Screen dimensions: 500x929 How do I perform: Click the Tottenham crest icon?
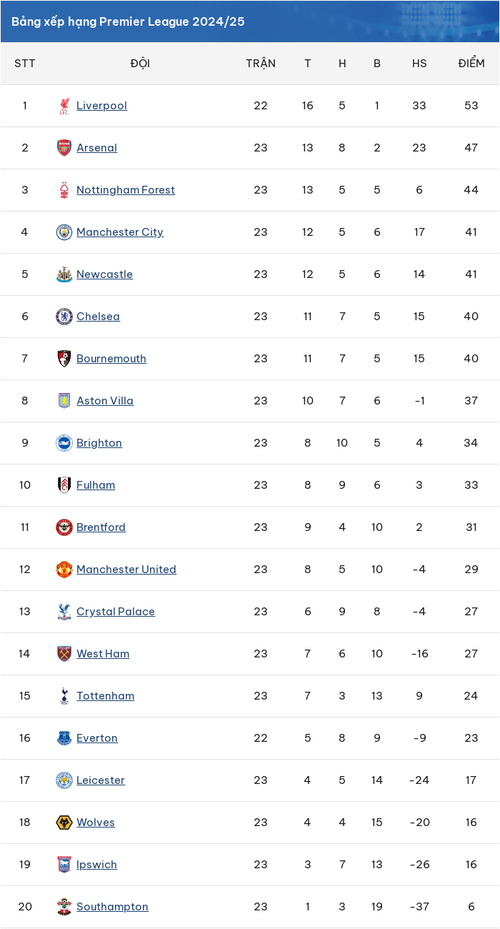coord(64,696)
